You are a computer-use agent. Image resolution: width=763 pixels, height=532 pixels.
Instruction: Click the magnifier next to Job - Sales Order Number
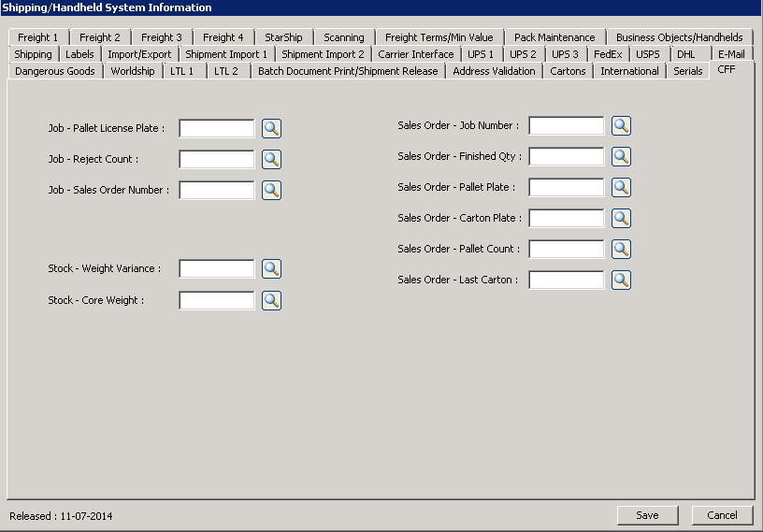(271, 191)
